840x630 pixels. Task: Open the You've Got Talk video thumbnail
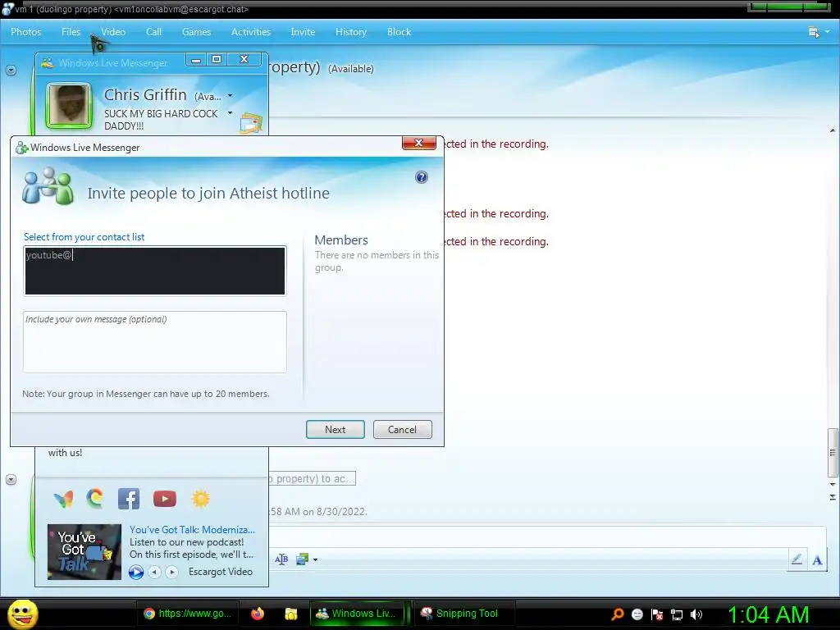[84, 552]
